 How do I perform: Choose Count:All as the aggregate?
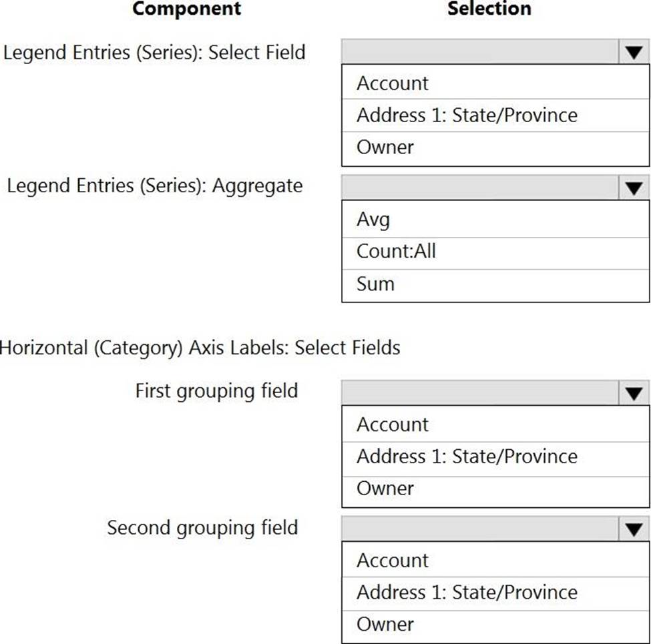[396, 251]
